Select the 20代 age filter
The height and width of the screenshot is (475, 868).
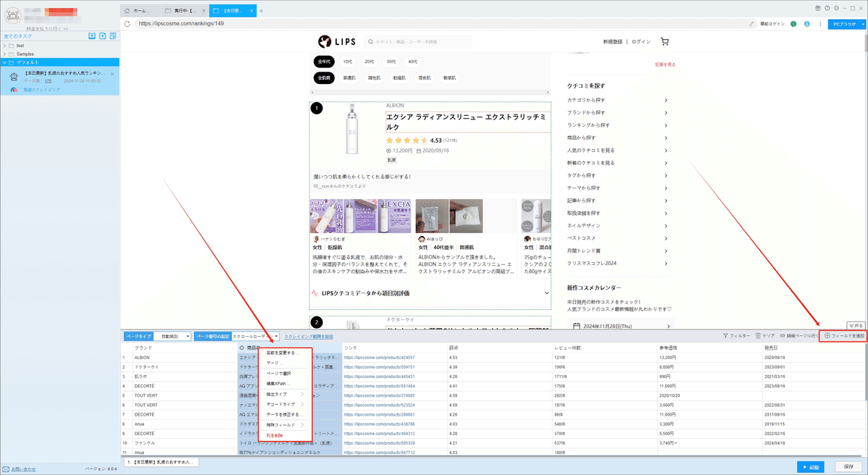(370, 62)
